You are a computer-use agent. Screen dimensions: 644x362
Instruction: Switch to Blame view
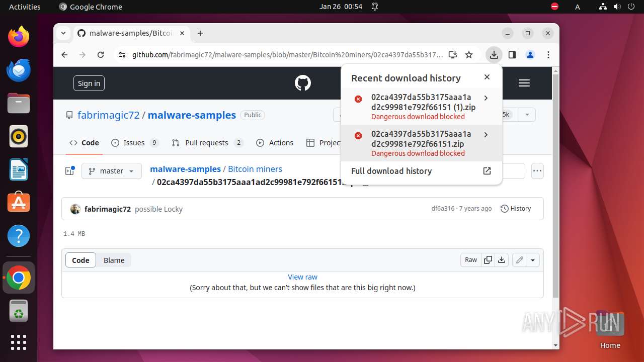(114, 260)
